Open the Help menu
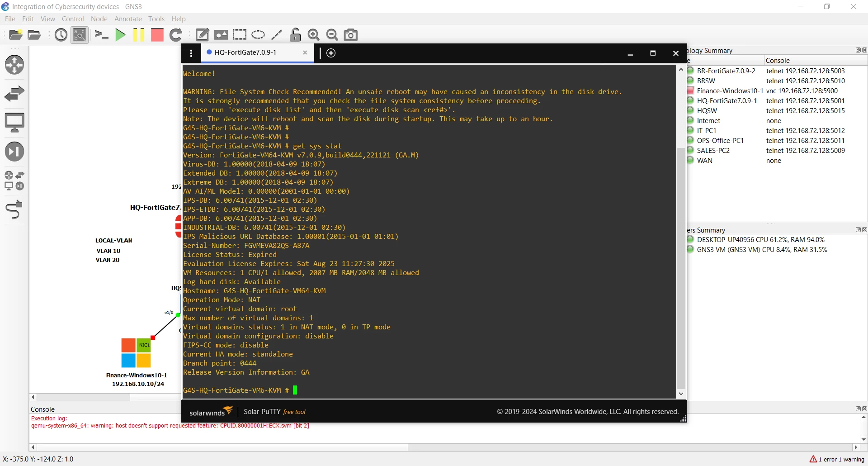 coord(179,19)
